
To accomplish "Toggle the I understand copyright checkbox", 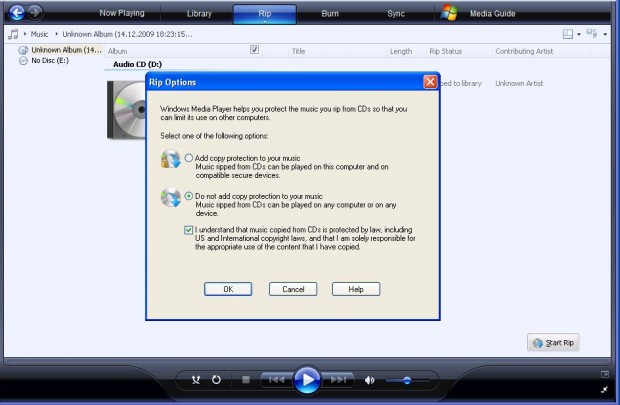I will tap(189, 230).
